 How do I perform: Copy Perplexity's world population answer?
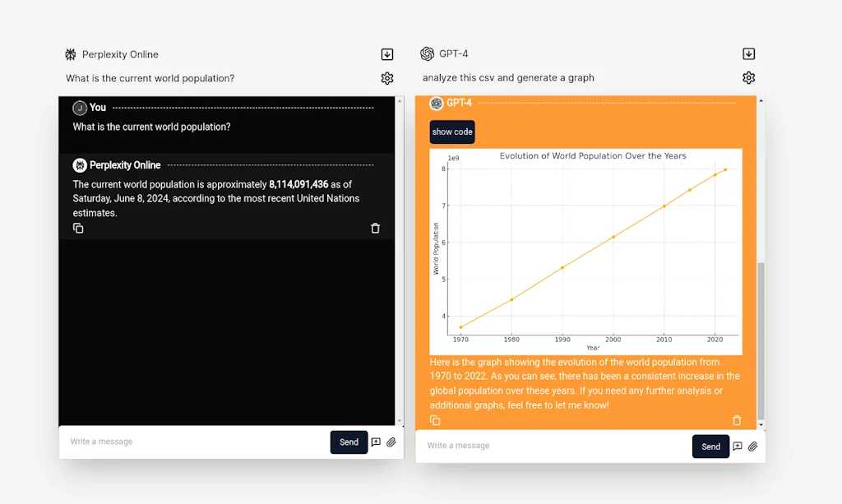(78, 228)
